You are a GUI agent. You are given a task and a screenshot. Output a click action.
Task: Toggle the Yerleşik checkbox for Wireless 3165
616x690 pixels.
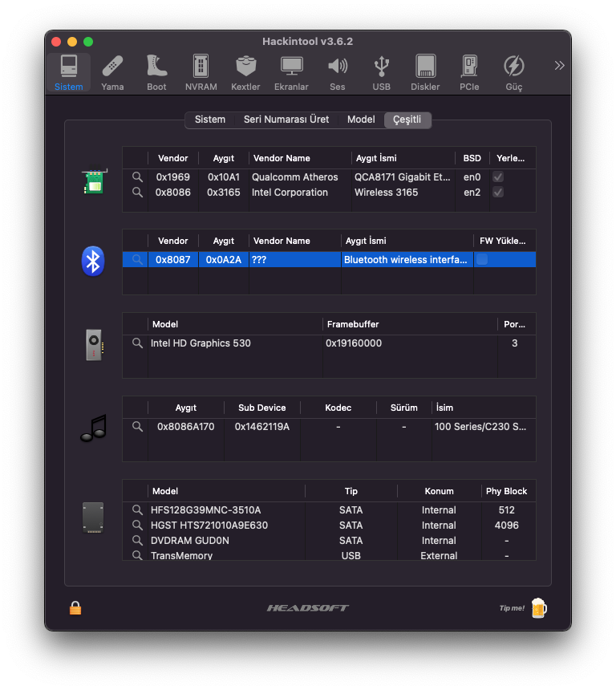point(498,193)
